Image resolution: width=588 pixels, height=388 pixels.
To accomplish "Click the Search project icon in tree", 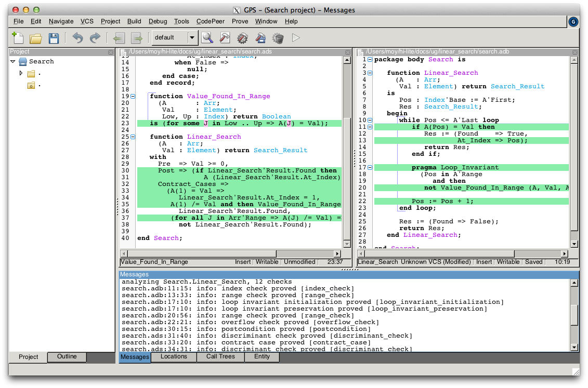I will click(x=23, y=61).
